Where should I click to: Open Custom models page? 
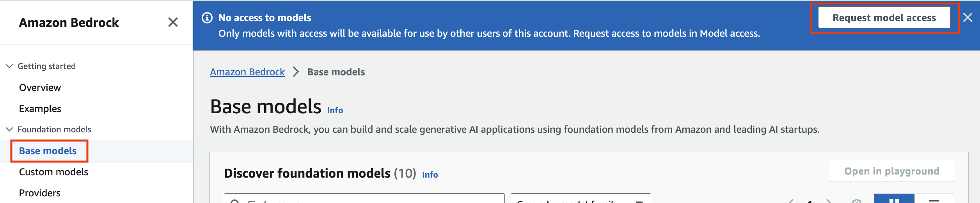click(53, 172)
